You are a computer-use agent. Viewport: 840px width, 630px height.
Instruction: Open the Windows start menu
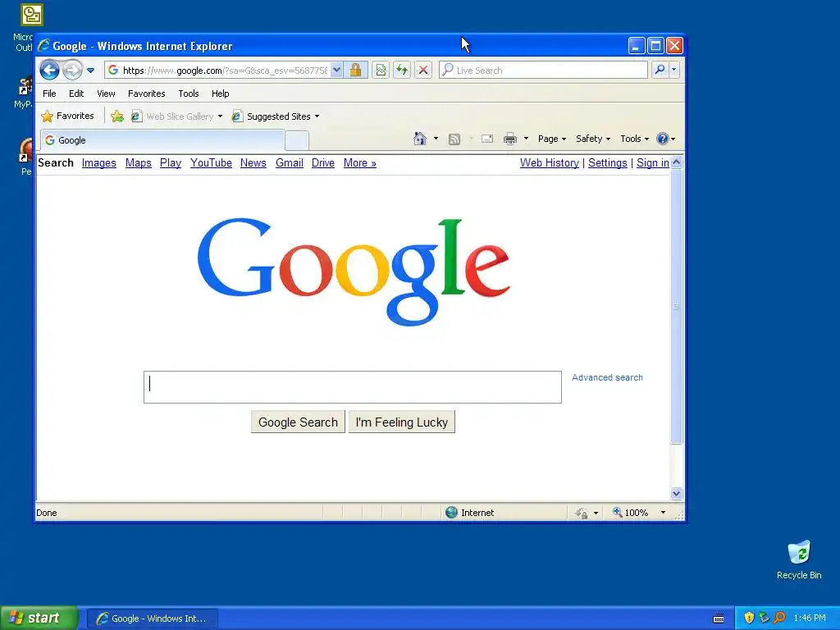pyautogui.click(x=39, y=619)
